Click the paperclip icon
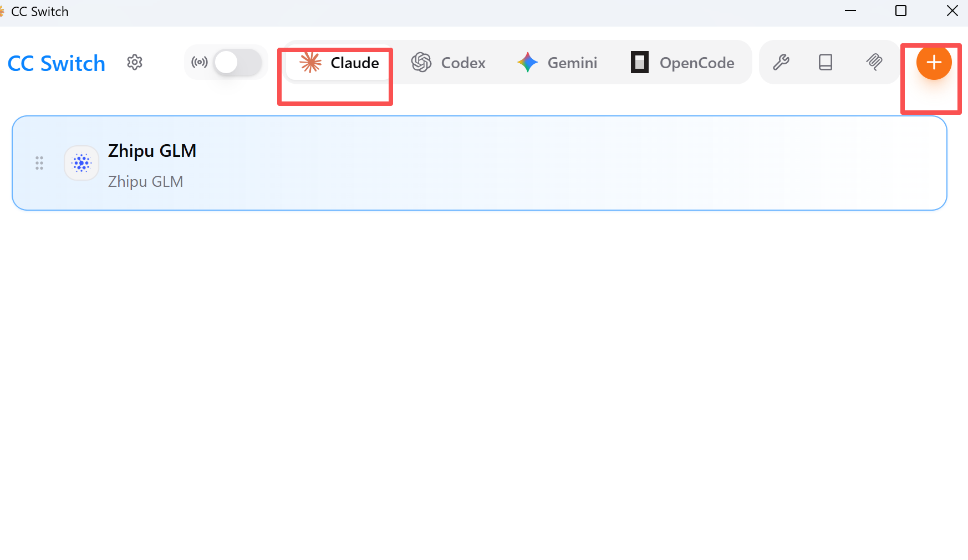 [x=874, y=62]
